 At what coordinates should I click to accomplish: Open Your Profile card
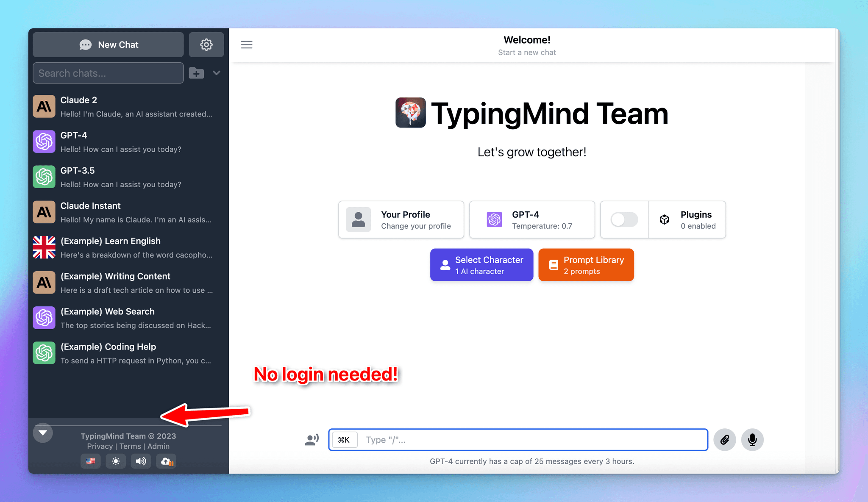click(x=401, y=219)
